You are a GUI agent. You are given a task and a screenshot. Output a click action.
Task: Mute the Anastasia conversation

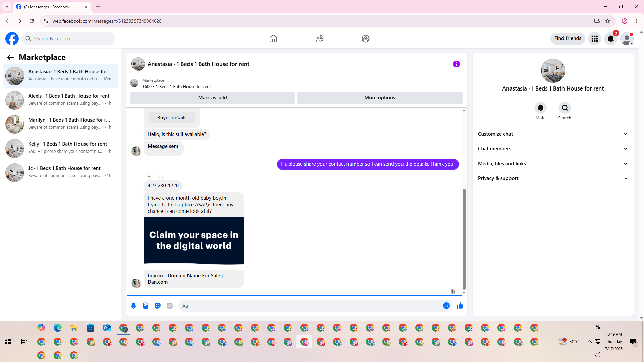point(540,108)
